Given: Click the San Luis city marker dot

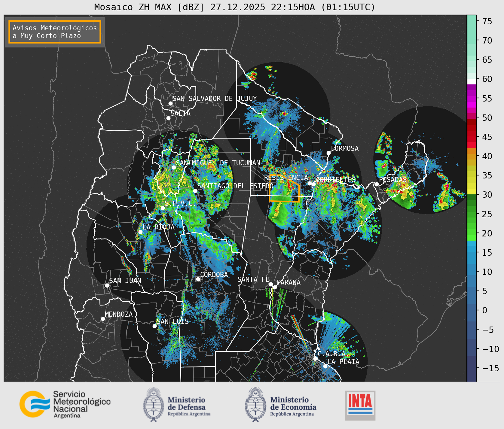Looking at the screenshot, I should [154, 326].
